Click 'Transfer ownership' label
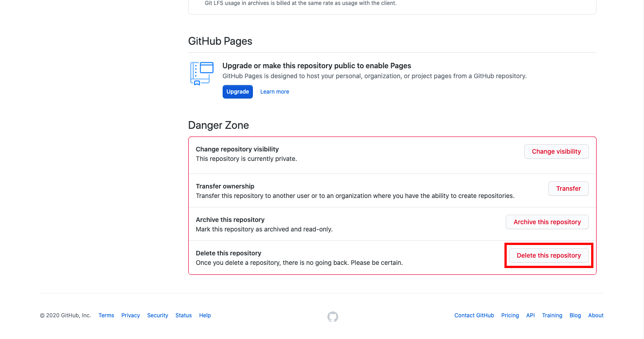The width and height of the screenshot is (644, 339). (225, 186)
